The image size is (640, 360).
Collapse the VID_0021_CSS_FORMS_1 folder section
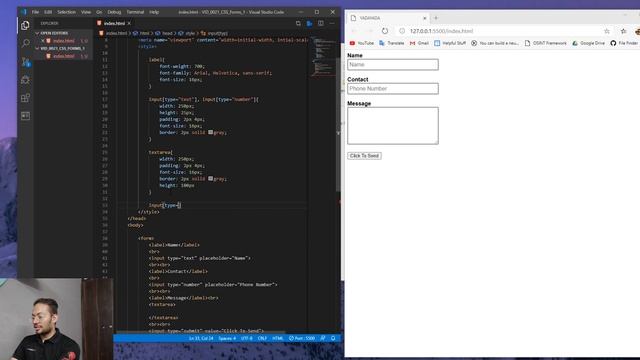coord(61,49)
